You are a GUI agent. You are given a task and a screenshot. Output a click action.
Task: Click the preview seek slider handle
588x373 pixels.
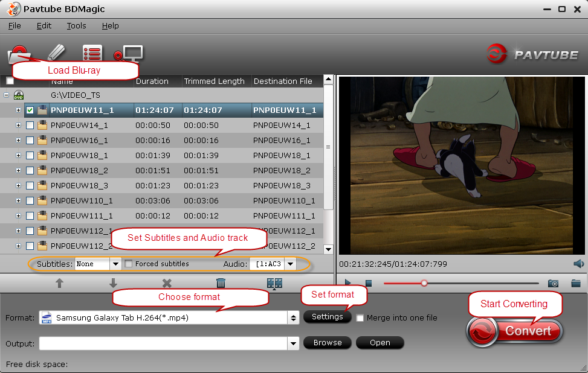click(424, 283)
